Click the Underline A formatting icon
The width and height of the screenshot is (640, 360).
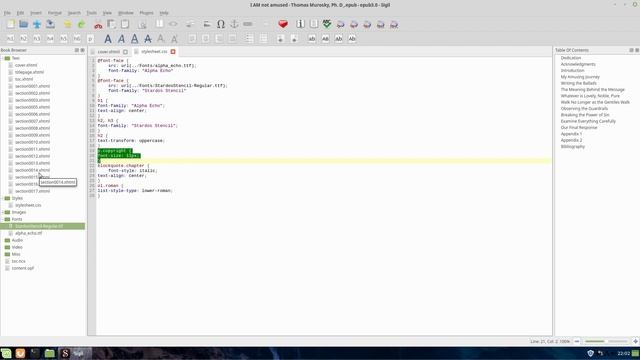(x=135, y=39)
